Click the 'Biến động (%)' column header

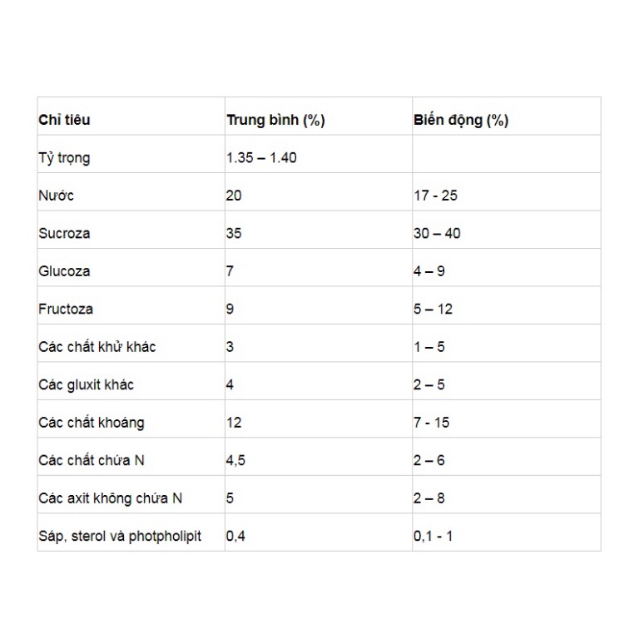point(461,120)
